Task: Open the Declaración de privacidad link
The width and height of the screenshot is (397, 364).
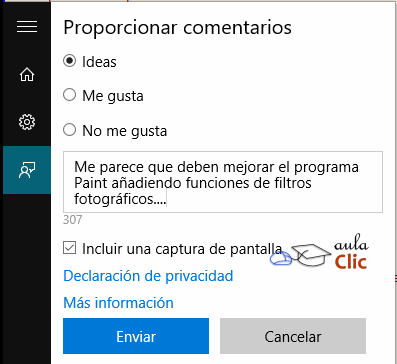Action: pos(148,276)
